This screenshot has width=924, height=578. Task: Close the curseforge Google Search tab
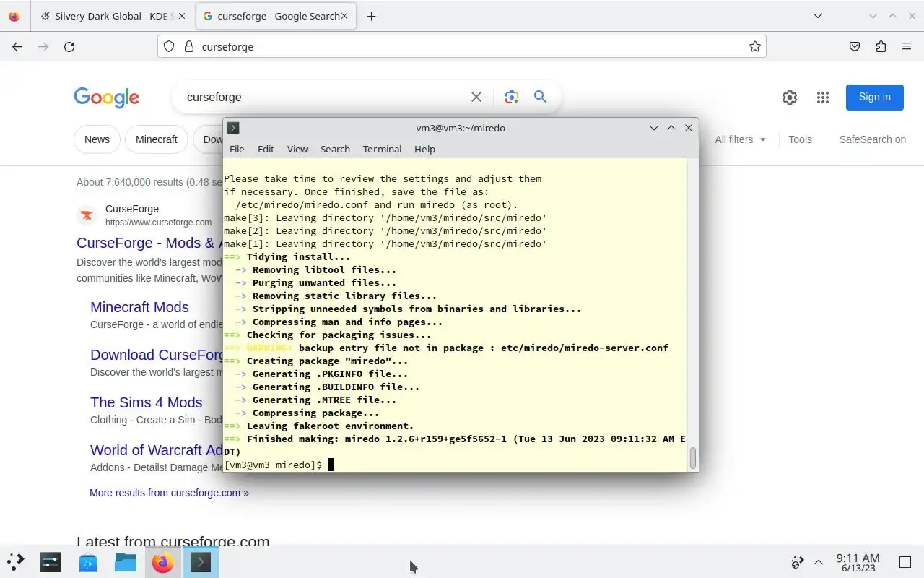tap(344, 16)
